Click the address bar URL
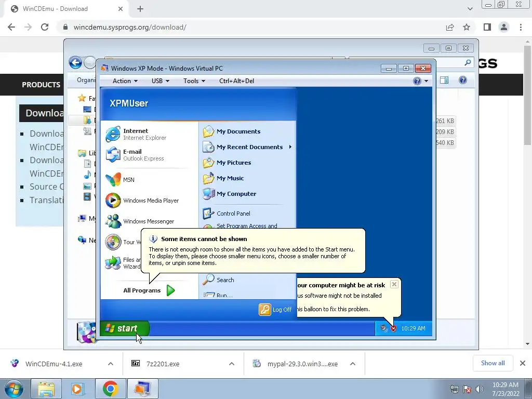 click(130, 27)
